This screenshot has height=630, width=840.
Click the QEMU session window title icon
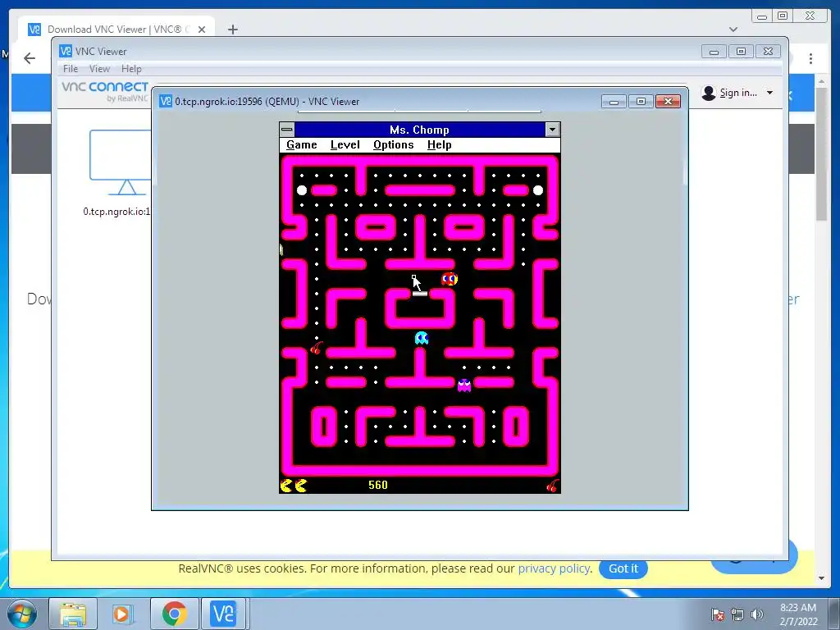pyautogui.click(x=166, y=101)
